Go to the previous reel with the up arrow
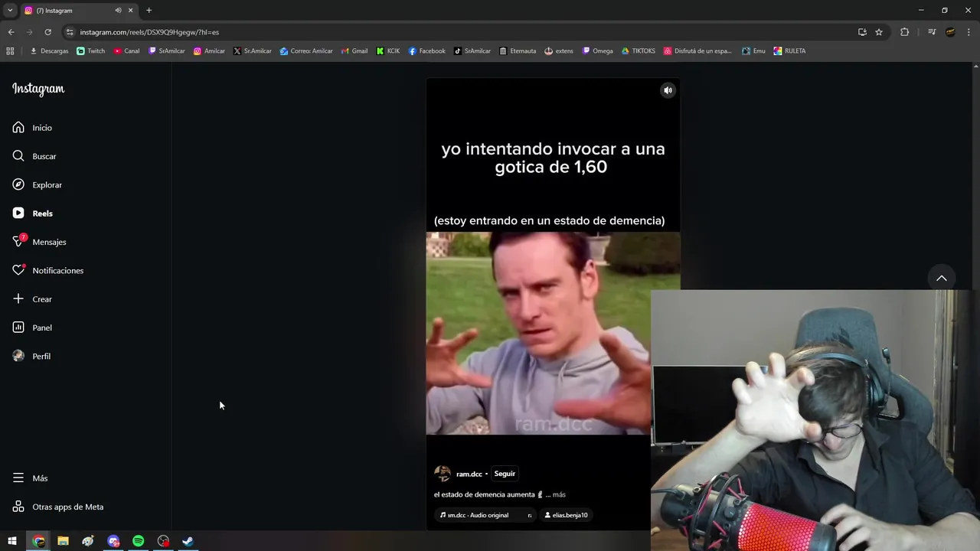Viewport: 980px width, 551px height. tap(942, 278)
